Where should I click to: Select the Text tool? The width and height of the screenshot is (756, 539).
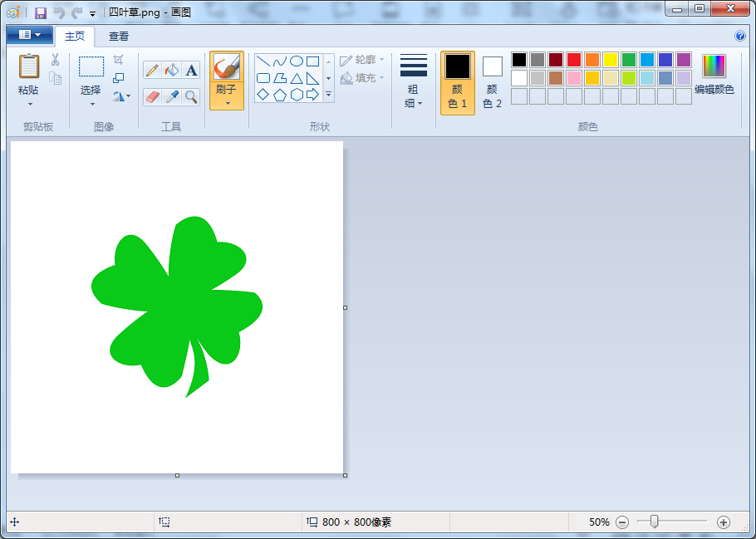tap(191, 71)
